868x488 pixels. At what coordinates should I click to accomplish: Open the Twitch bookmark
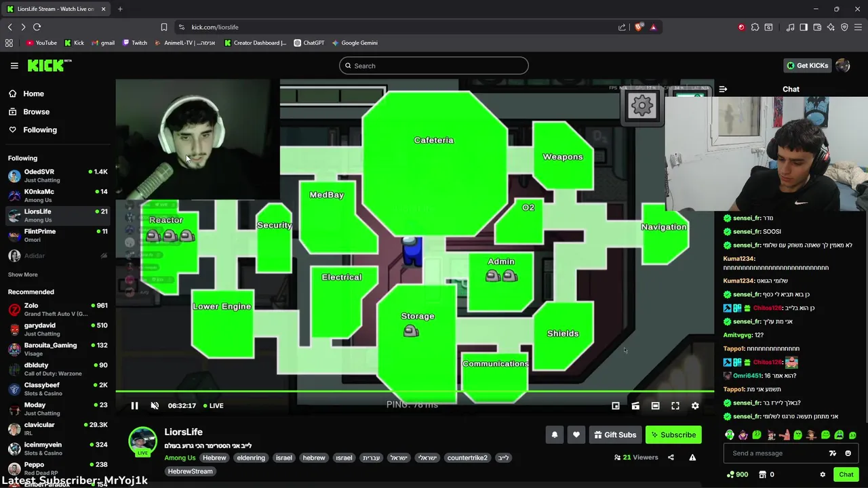tap(135, 43)
